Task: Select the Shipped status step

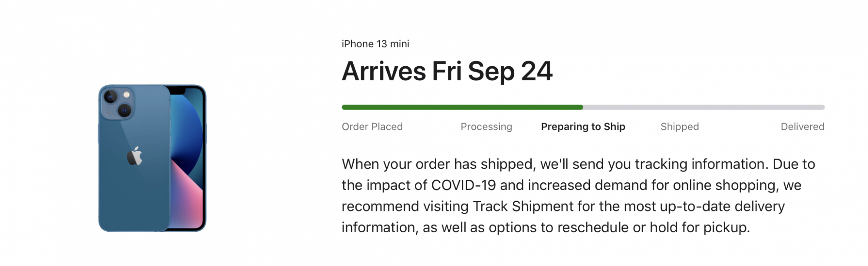Action: coord(680,127)
